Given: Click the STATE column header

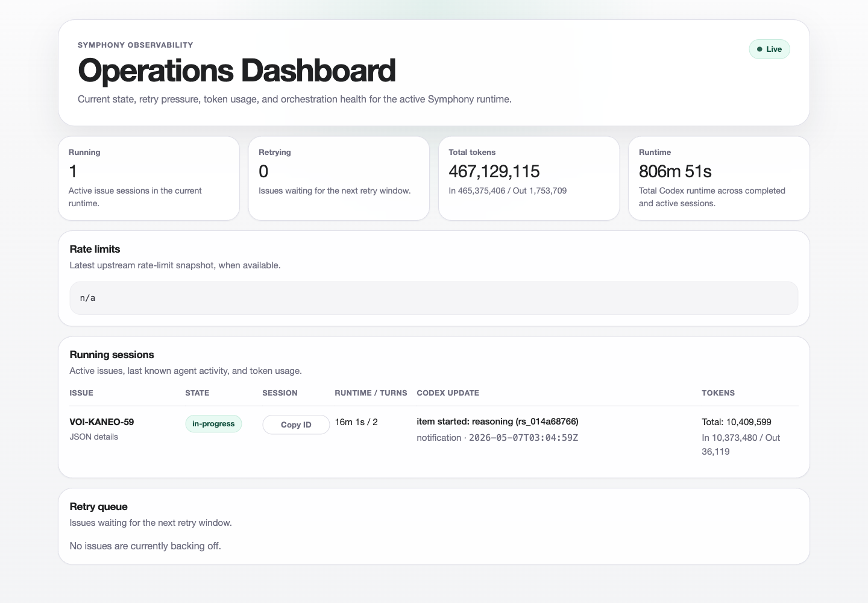Looking at the screenshot, I should click(x=197, y=393).
